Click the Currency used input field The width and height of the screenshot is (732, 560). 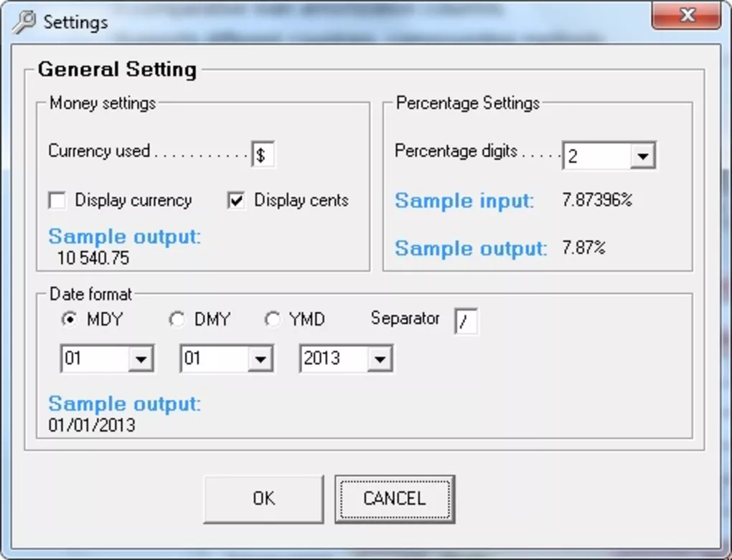[x=263, y=153]
